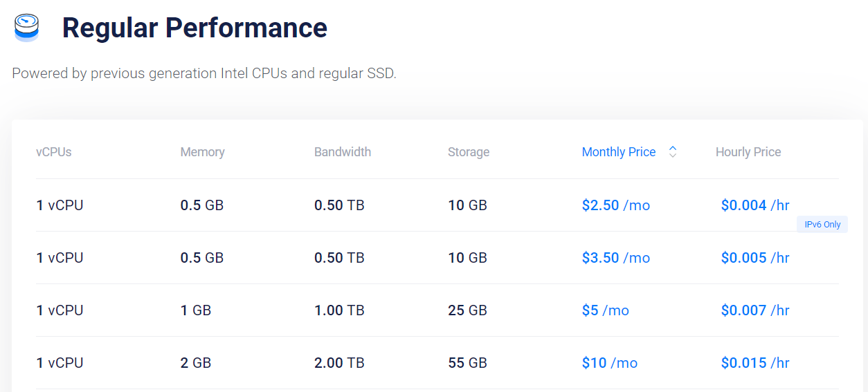Image resolution: width=868 pixels, height=392 pixels.
Task: Click the $0.007 /hr hourly price
Action: tap(755, 310)
